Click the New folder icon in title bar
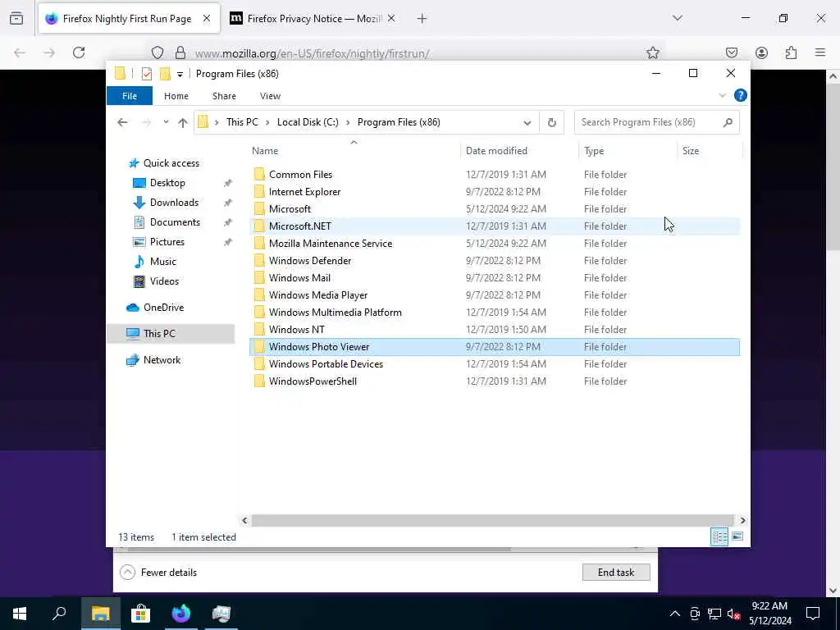The image size is (840, 630). tap(165, 73)
